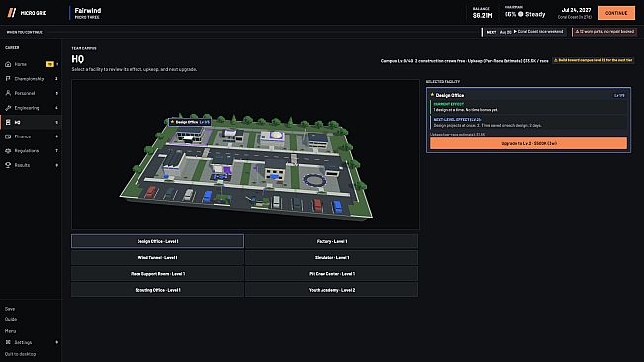Click the Lv 1/5 badge in facility panel

pyautogui.click(x=619, y=95)
